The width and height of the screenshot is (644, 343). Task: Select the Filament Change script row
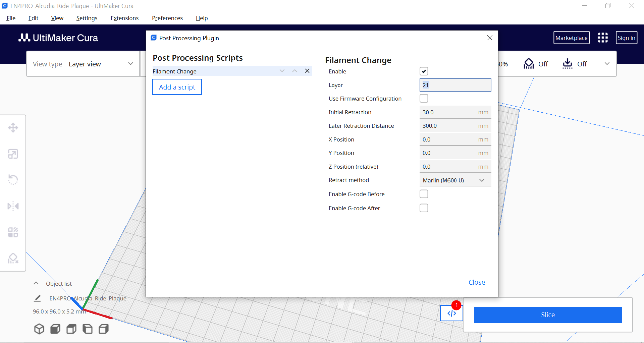pos(232,71)
